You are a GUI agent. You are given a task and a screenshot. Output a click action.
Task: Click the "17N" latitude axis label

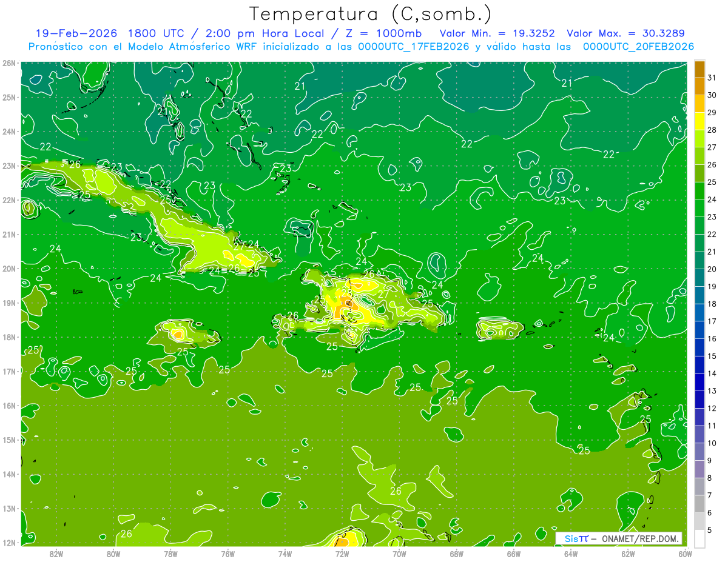click(9, 371)
